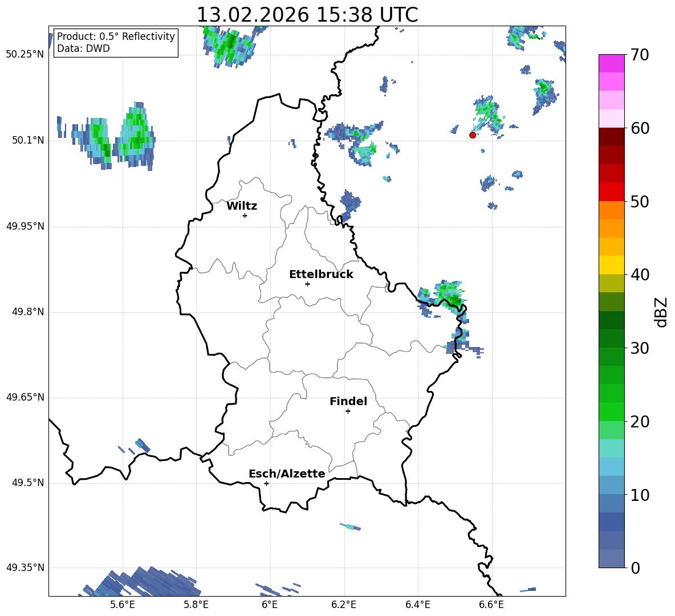Click the 30 colorbar tick label

coord(640,348)
